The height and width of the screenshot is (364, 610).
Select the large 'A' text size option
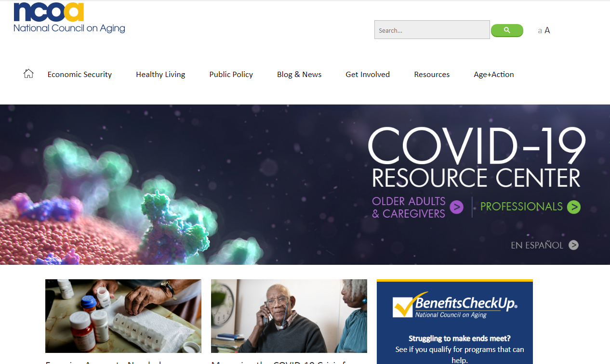click(x=547, y=30)
